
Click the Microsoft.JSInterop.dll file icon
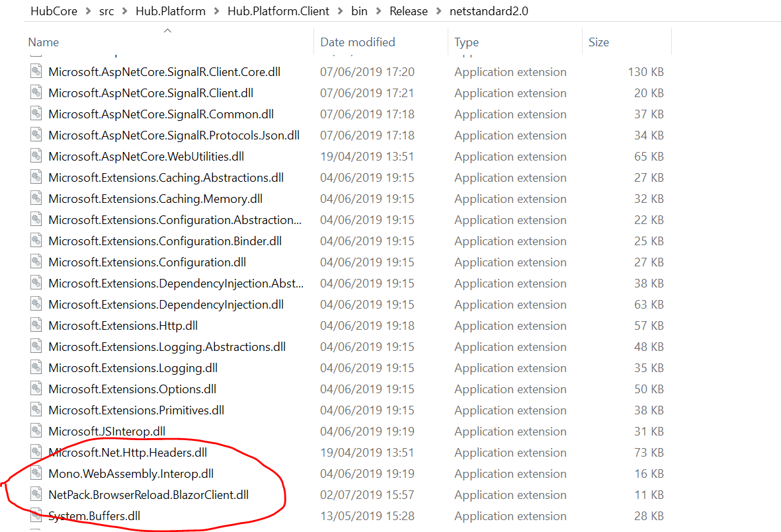[x=36, y=431]
